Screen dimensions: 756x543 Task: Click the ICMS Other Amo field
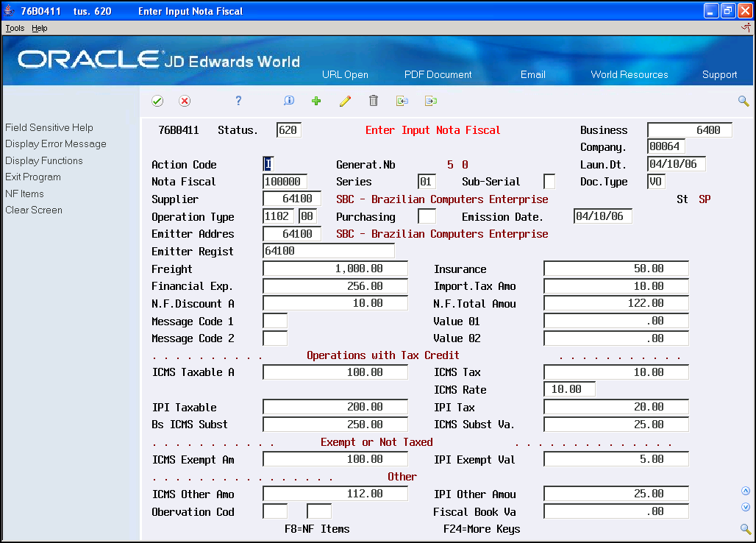335,493
